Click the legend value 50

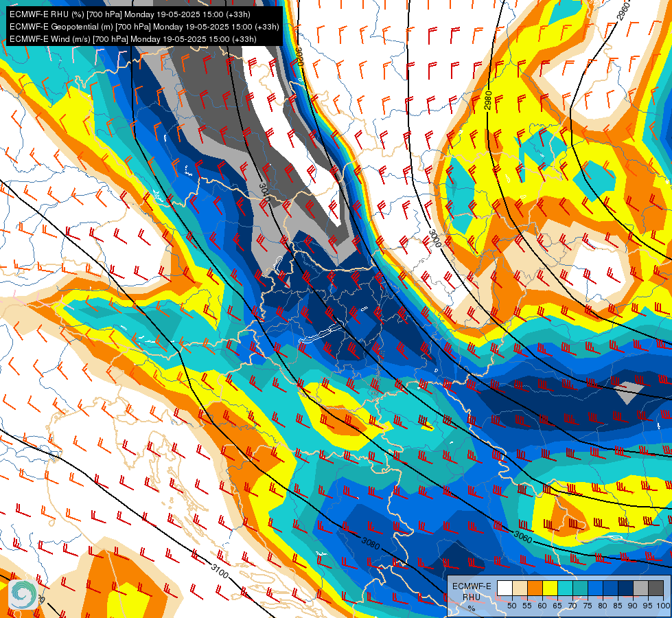[x=511, y=606]
